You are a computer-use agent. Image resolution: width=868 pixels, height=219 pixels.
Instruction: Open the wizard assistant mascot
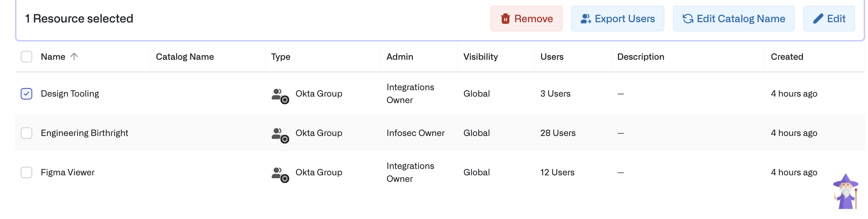[846, 191]
